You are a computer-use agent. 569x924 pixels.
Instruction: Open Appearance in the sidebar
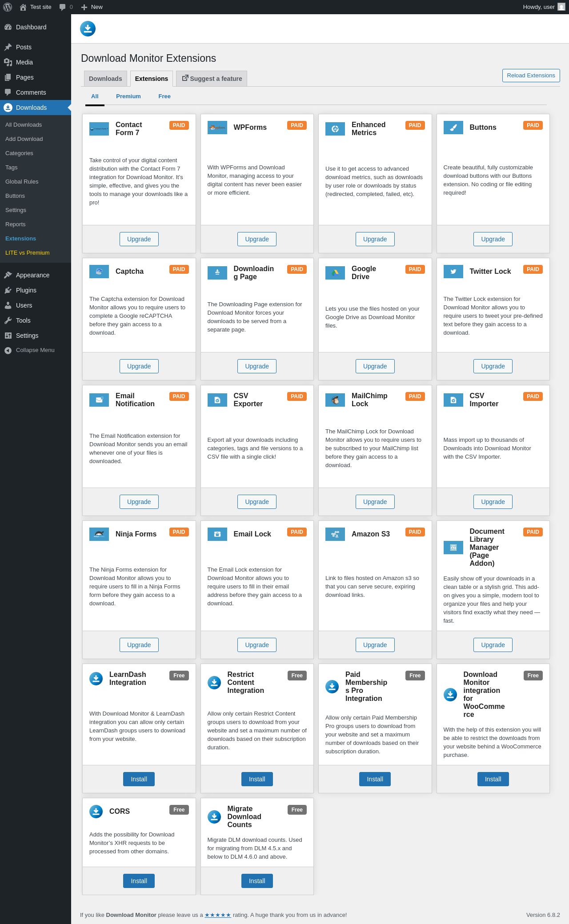click(36, 275)
